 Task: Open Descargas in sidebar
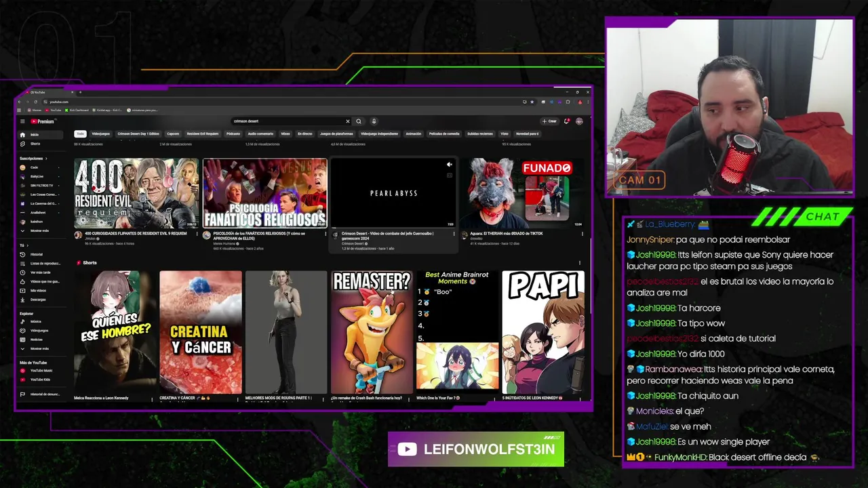[41, 300]
